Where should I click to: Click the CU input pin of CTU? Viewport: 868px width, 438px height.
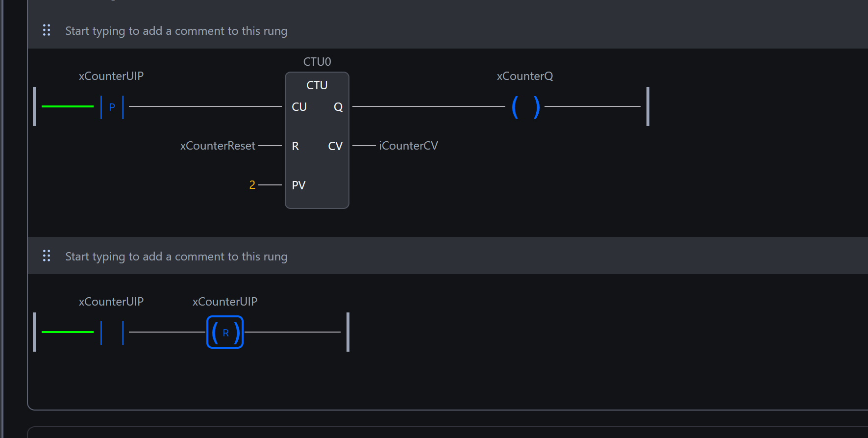pos(299,107)
